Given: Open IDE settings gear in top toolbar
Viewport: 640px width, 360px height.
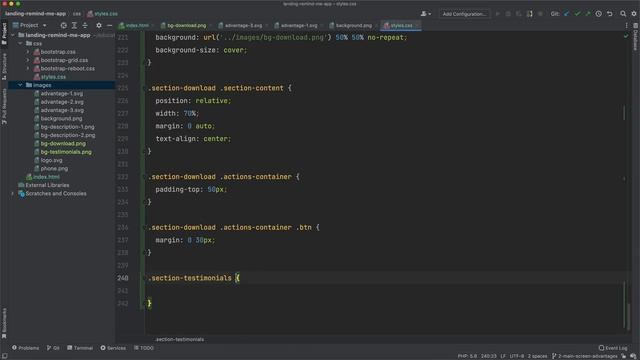Looking at the screenshot, I should coord(634,14).
